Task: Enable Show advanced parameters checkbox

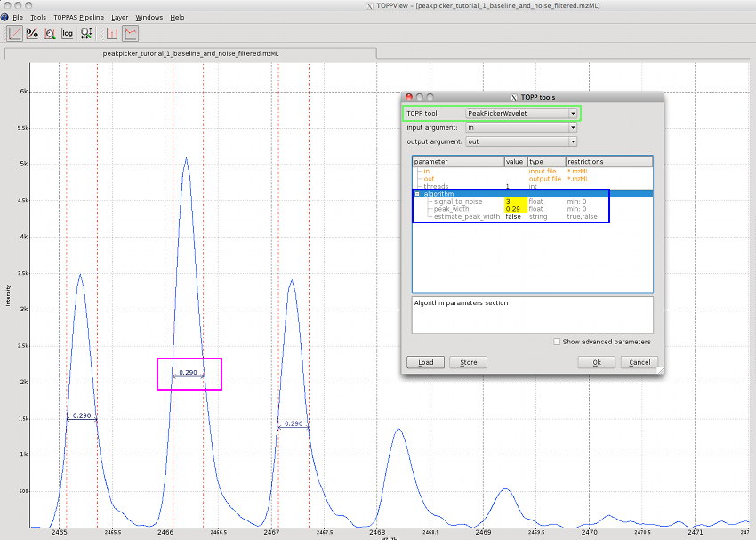Action: click(557, 342)
